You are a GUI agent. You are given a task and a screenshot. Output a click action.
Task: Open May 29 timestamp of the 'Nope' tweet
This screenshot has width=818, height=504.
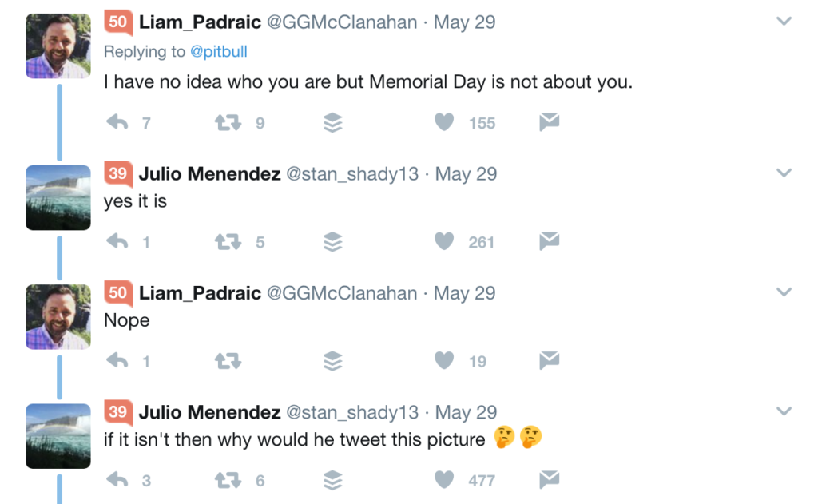click(464, 293)
